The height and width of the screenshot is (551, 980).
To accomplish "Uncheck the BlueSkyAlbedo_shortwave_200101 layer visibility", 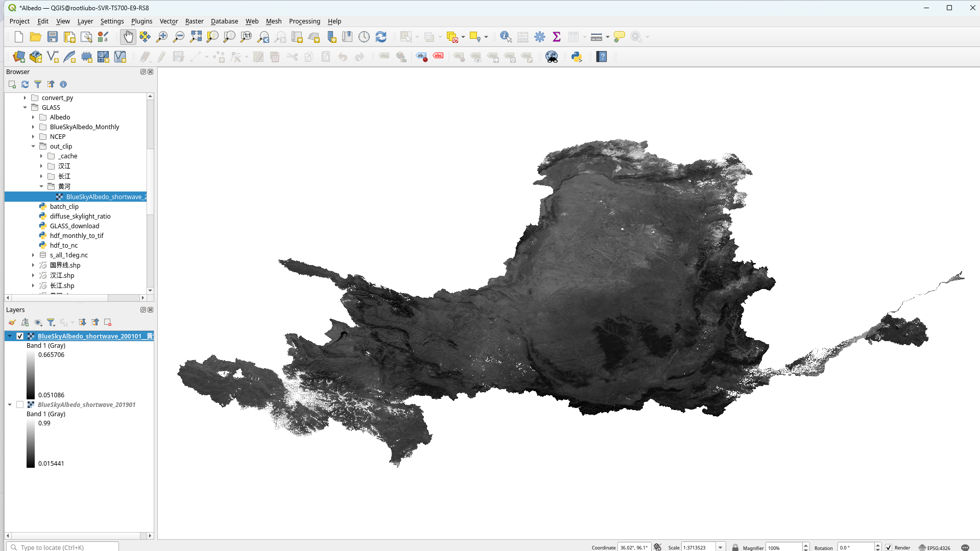I will [x=20, y=336].
